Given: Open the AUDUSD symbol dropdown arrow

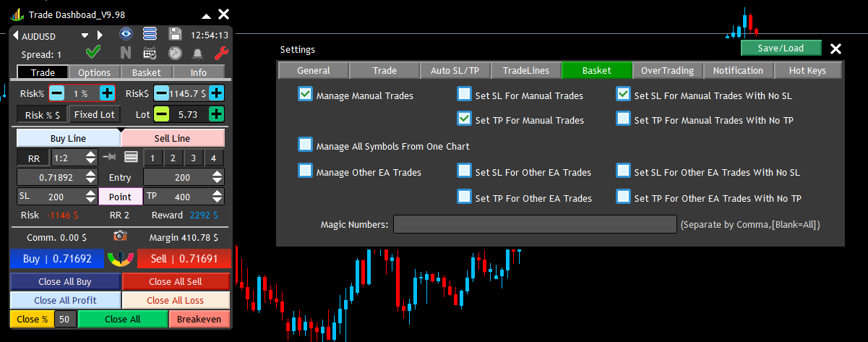Looking at the screenshot, I should (85, 35).
